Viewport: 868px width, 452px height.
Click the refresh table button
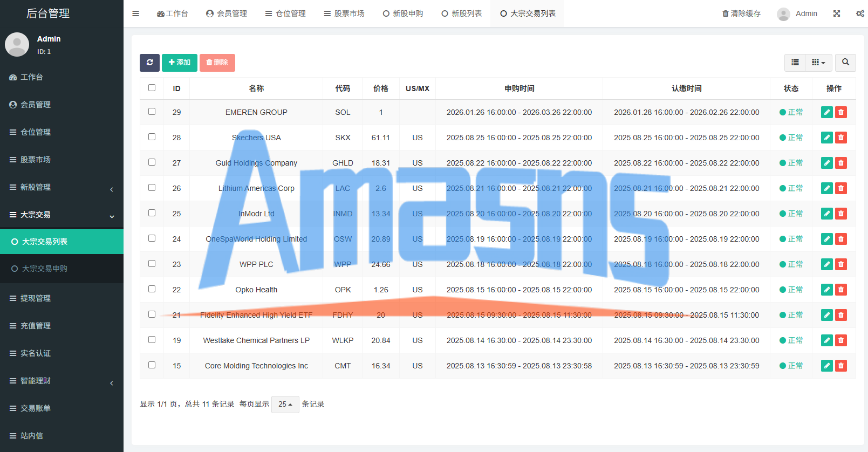point(149,63)
